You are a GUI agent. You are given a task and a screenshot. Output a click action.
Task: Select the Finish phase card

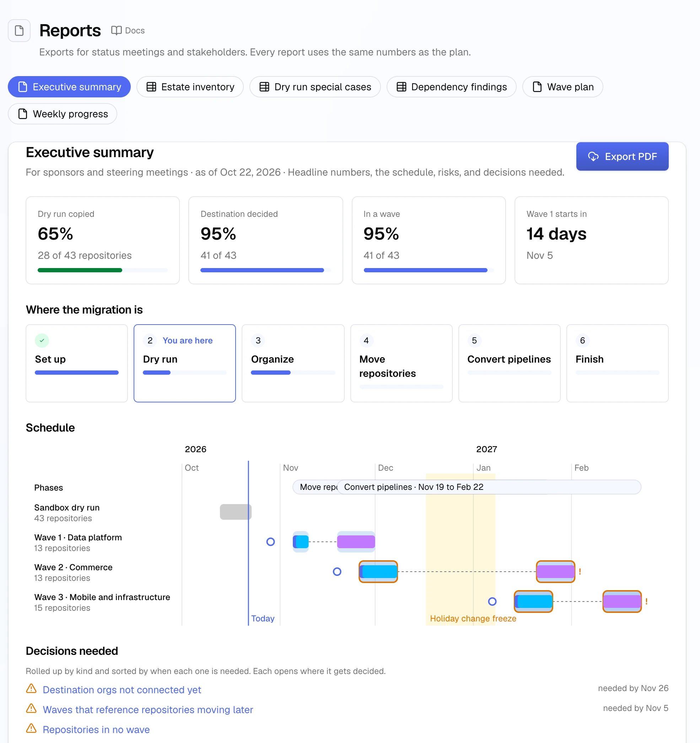click(x=617, y=363)
